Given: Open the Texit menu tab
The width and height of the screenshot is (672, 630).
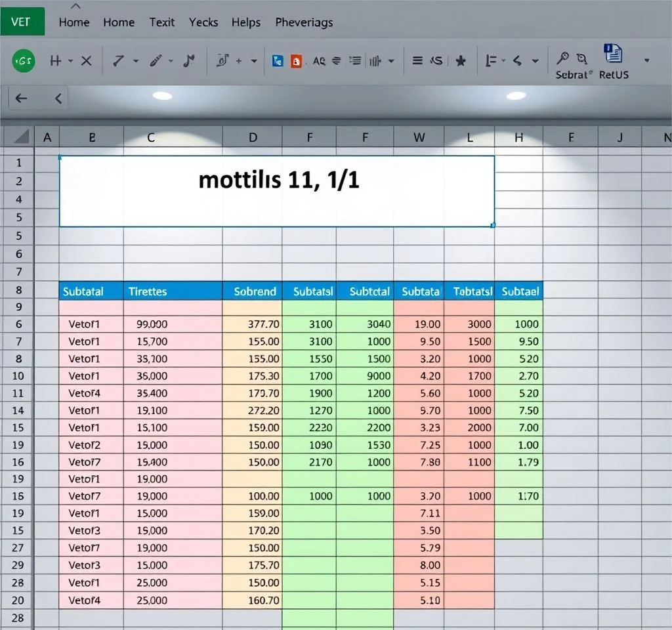Looking at the screenshot, I should [161, 22].
